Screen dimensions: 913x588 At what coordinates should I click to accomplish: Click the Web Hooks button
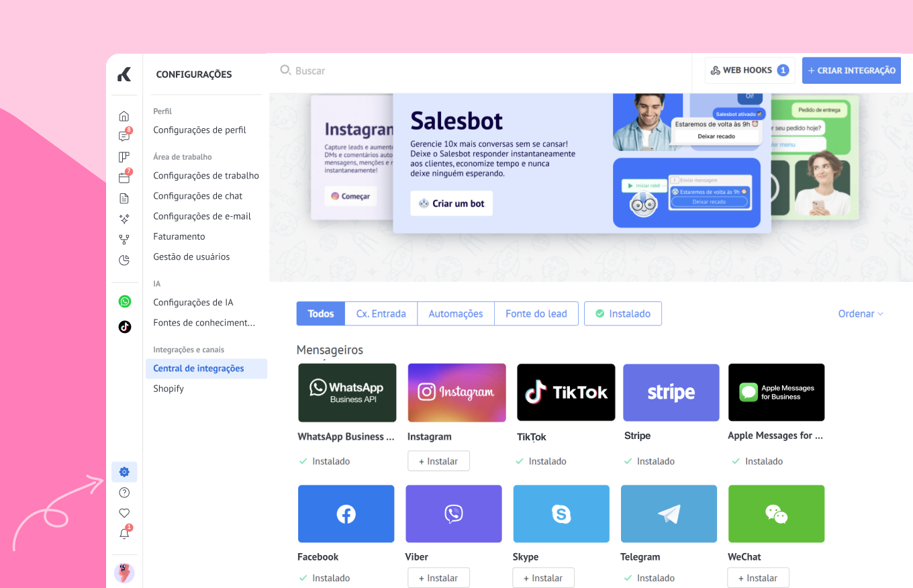click(749, 70)
